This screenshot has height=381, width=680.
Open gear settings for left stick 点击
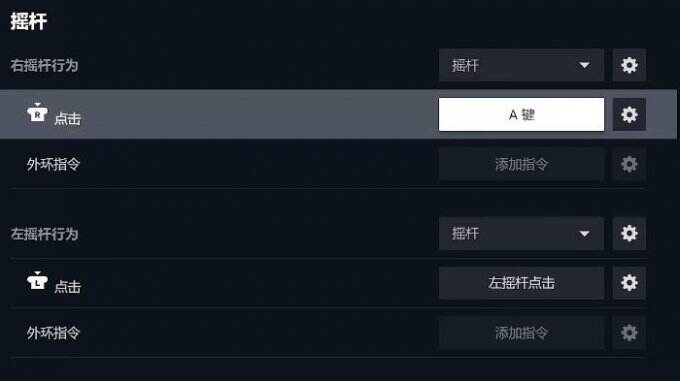[x=629, y=283]
